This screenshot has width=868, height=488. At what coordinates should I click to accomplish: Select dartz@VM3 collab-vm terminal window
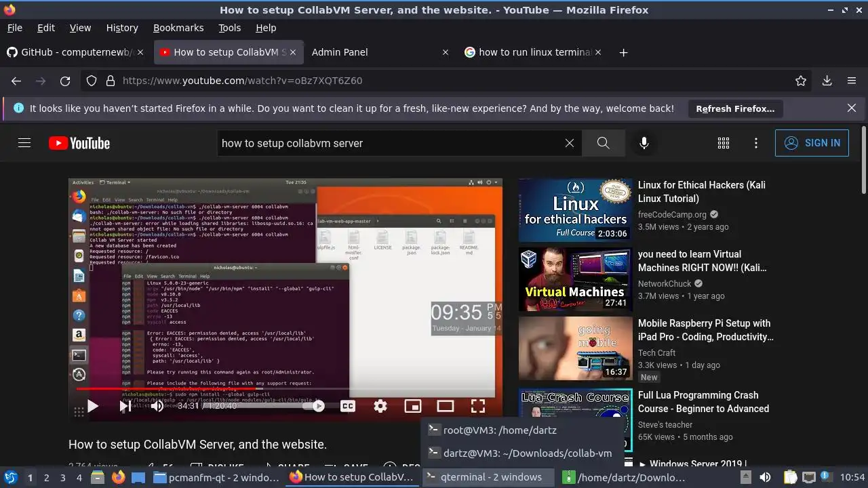click(x=522, y=453)
